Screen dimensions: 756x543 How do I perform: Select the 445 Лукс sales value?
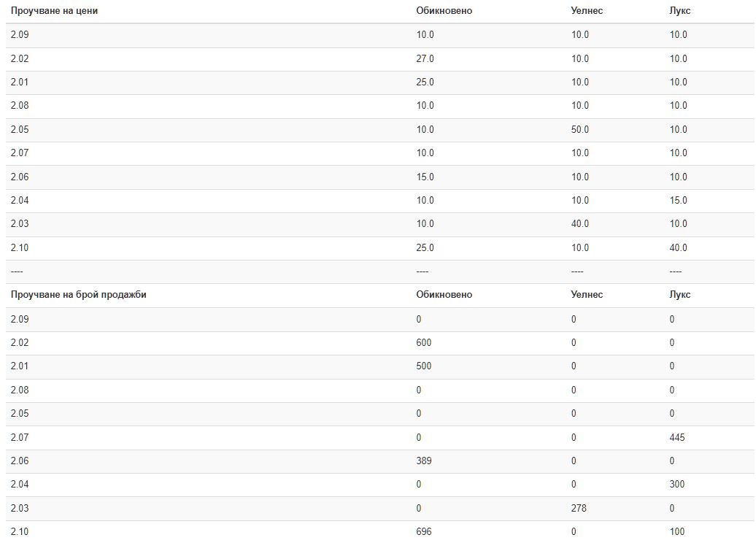pyautogui.click(x=677, y=437)
